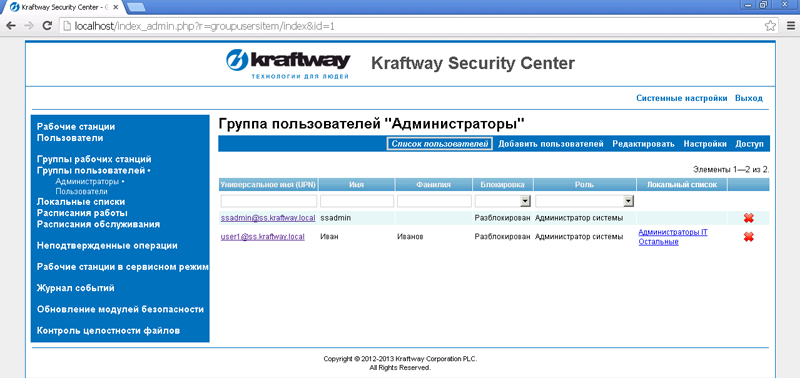This screenshot has width=800, height=378.
Task: Open Журнал событий in sidebar
Action: (x=76, y=288)
